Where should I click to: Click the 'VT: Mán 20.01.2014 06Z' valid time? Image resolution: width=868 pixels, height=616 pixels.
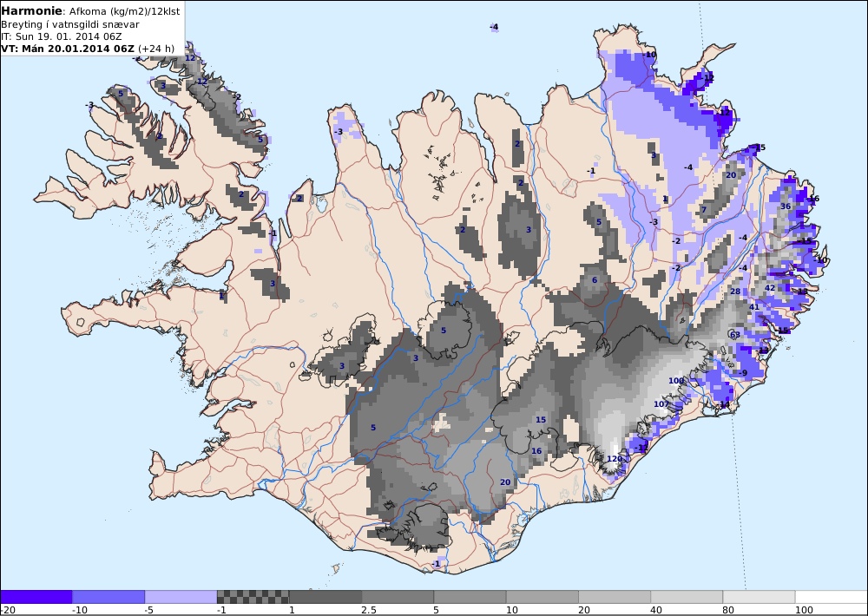68,49
